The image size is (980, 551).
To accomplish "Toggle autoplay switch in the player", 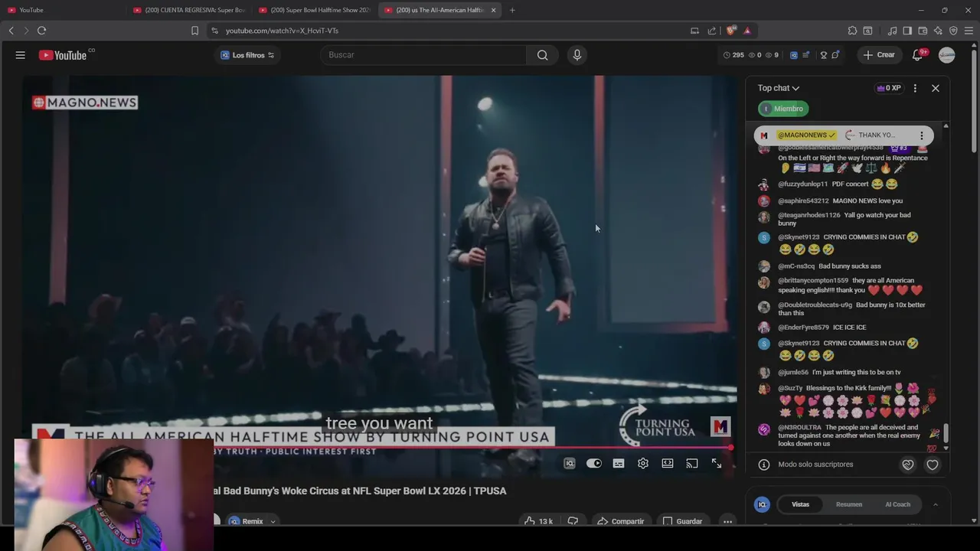I will click(x=594, y=463).
